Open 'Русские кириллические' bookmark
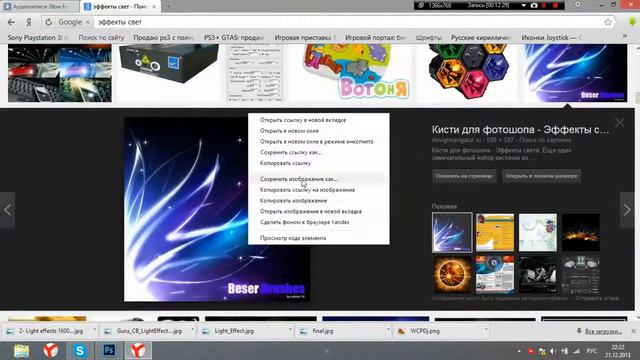 [481, 38]
